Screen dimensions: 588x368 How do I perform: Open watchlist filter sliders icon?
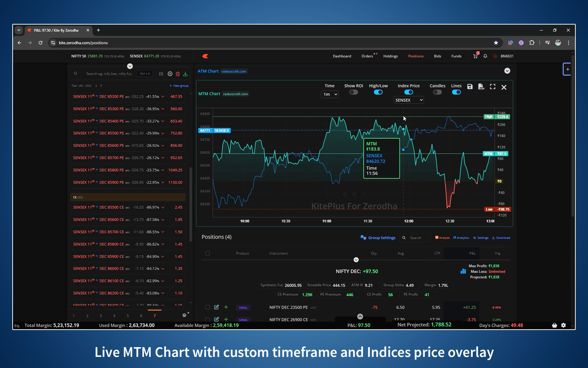click(161, 74)
